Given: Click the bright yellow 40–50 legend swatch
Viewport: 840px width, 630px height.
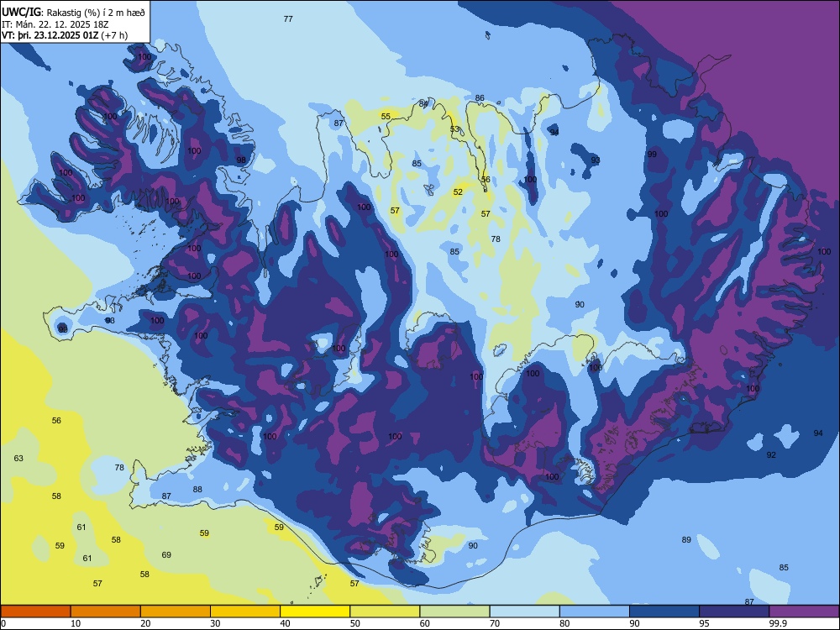Looking at the screenshot, I should click(315, 612).
